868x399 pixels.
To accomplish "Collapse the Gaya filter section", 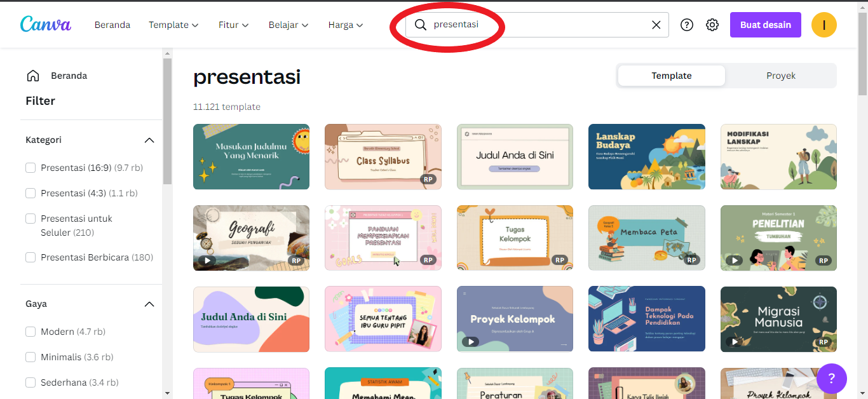I will (149, 304).
